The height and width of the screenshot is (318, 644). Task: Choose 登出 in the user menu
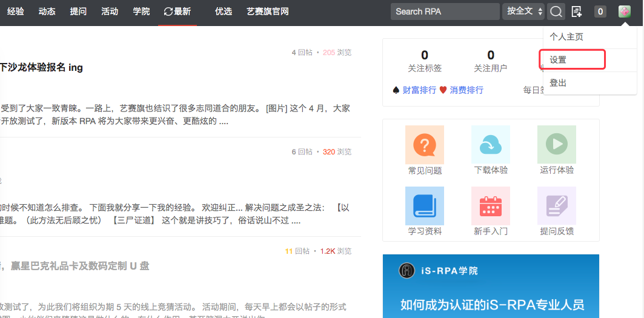[558, 83]
